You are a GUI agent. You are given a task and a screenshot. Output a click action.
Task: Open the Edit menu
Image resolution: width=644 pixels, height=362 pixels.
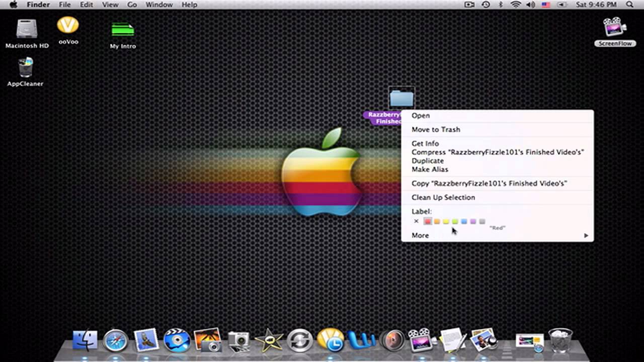pos(87,5)
